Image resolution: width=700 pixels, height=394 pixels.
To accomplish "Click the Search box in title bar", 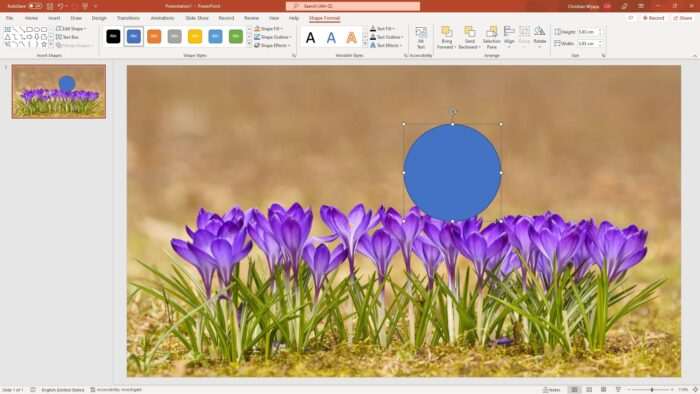I will click(x=353, y=6).
